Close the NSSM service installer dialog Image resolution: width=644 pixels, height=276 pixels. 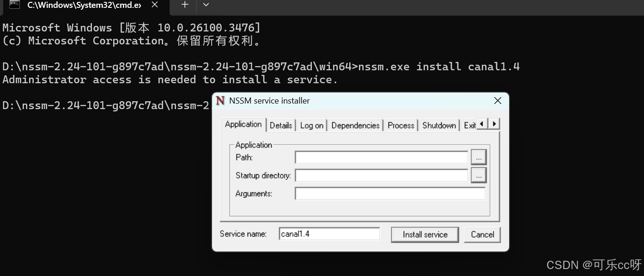(x=498, y=101)
